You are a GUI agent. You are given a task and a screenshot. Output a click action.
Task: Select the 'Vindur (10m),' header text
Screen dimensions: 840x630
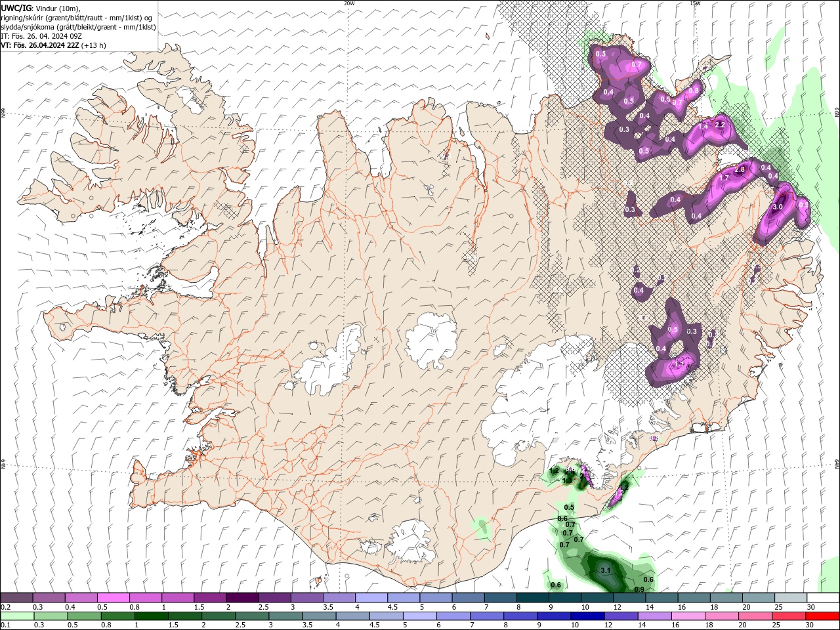pyautogui.click(x=57, y=8)
